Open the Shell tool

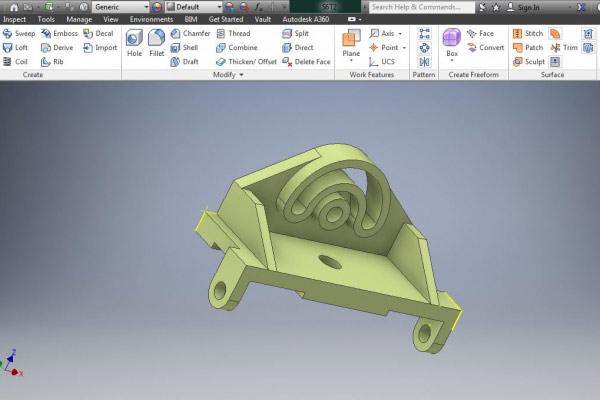click(x=184, y=47)
